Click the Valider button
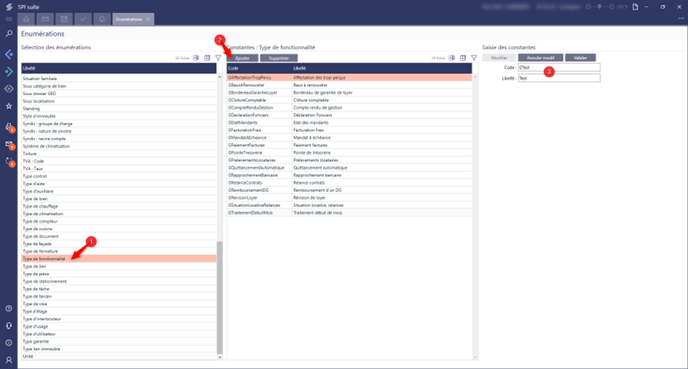This screenshot has height=369, width=688. coord(580,58)
